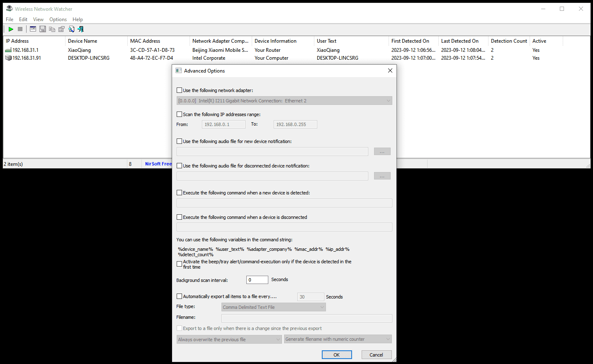Click the computer icon next to 192.168.31.91
Viewport: 593px width, 364px height.
tap(8, 58)
